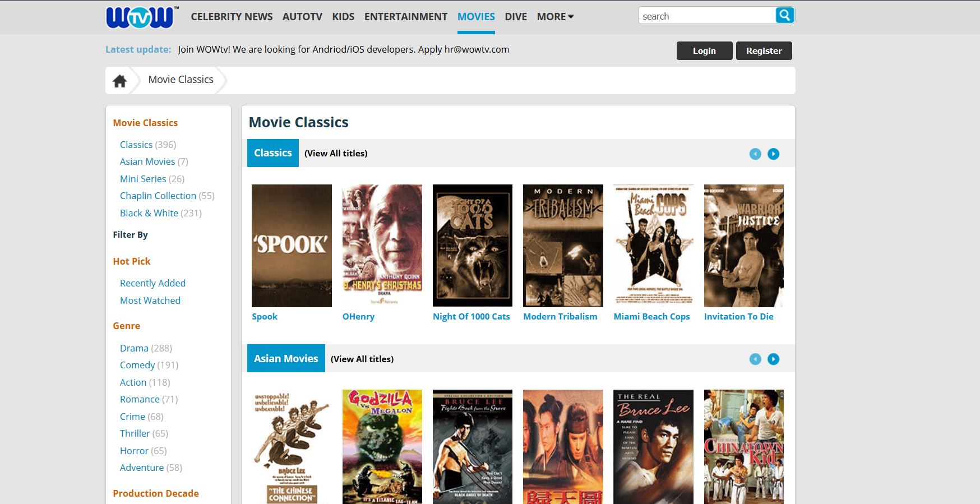Filter by Recently Added
The height and width of the screenshot is (504, 980).
pyautogui.click(x=152, y=283)
